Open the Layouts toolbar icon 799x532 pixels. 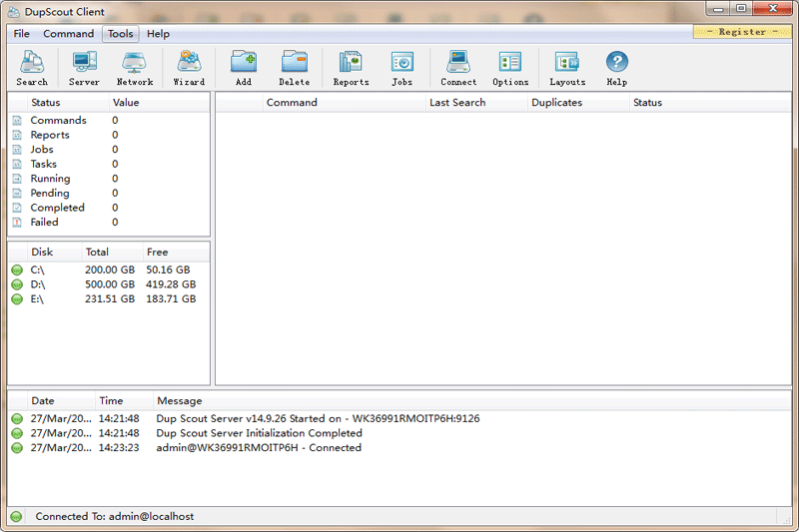point(567,68)
